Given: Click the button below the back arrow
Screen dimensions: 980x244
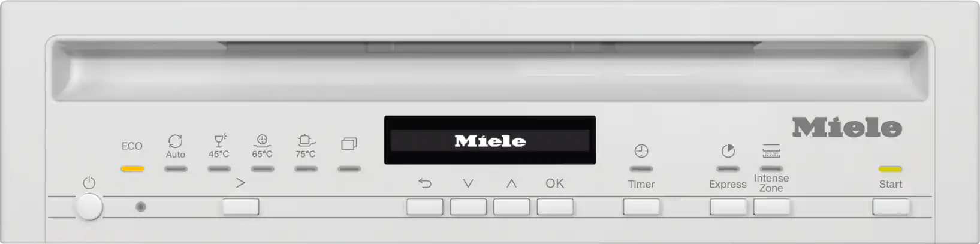Looking at the screenshot, I should pos(424,207).
